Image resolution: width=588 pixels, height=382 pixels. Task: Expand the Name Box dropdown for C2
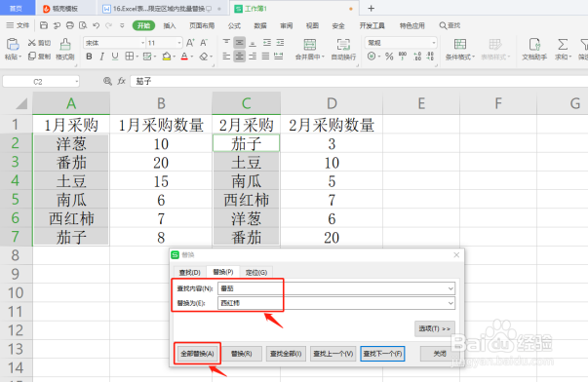pyautogui.click(x=76, y=81)
